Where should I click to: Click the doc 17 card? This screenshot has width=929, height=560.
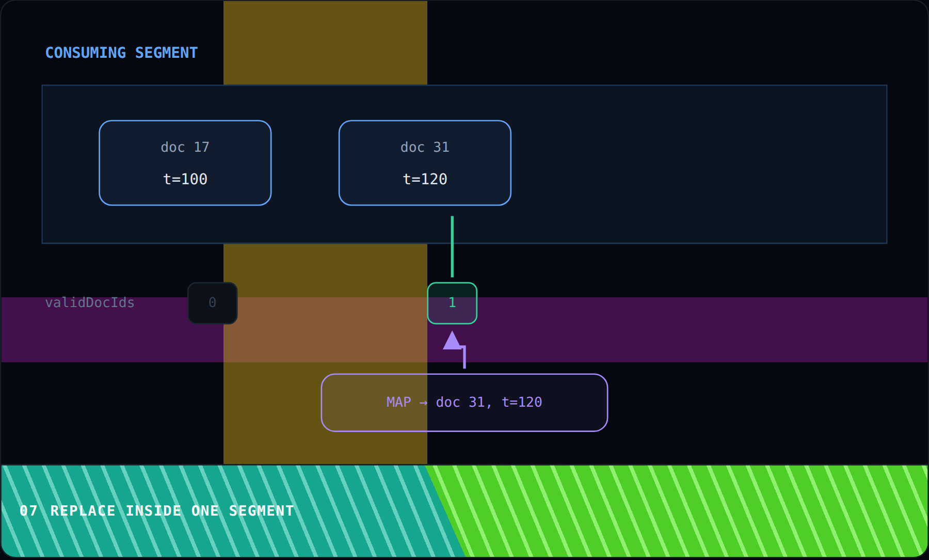point(185,163)
